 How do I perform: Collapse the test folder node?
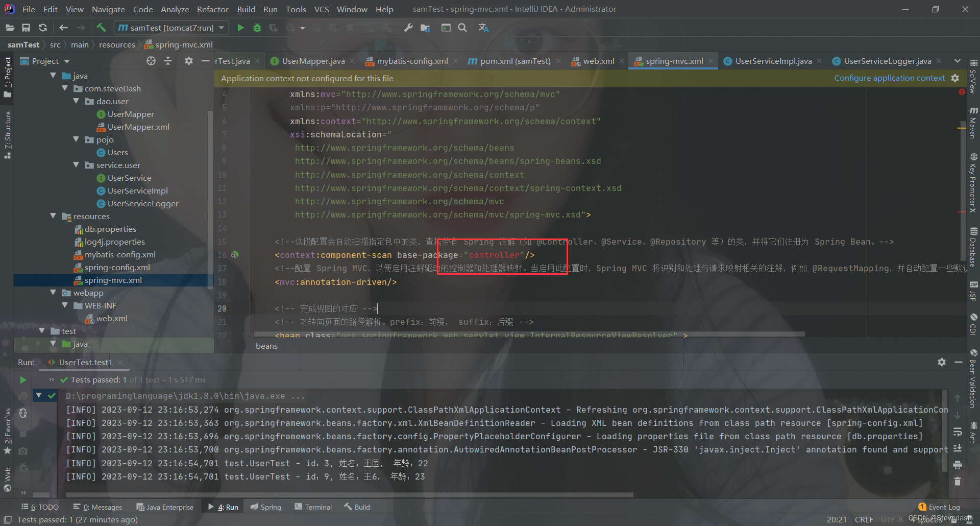pos(42,331)
